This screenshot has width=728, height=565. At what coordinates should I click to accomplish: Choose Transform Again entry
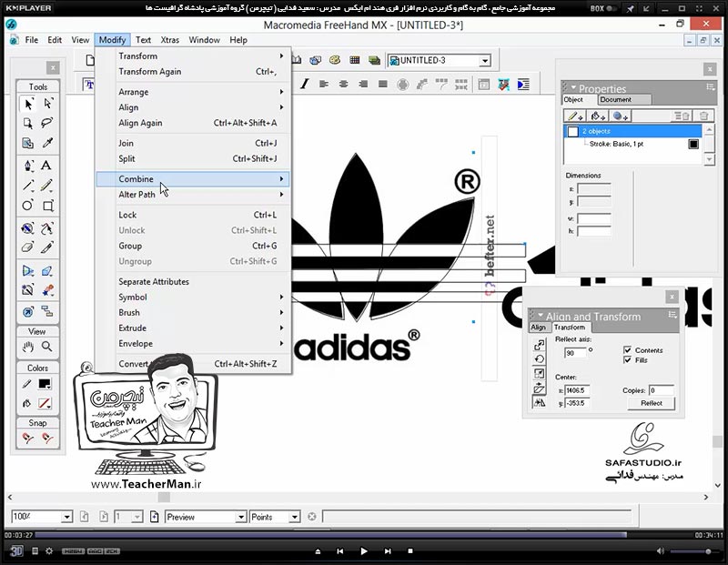coord(193,72)
